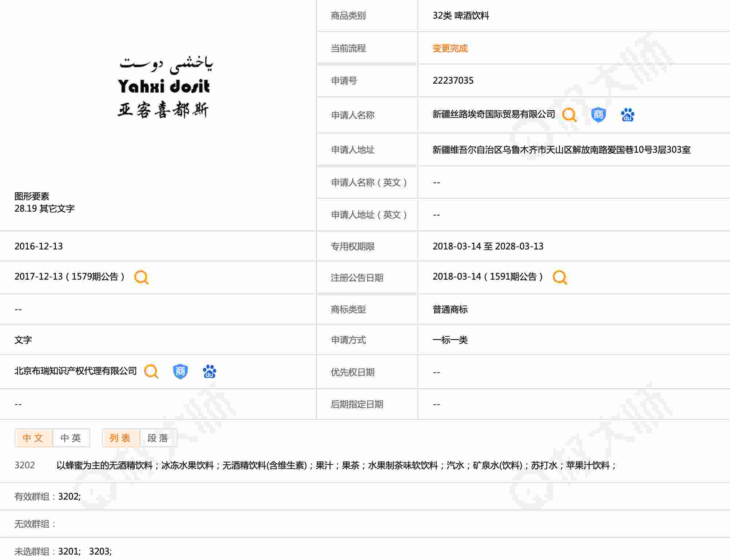Click search icon beside 北京布瑞知识产权代理有限公司
Image resolution: width=730 pixels, height=560 pixels.
(x=151, y=371)
